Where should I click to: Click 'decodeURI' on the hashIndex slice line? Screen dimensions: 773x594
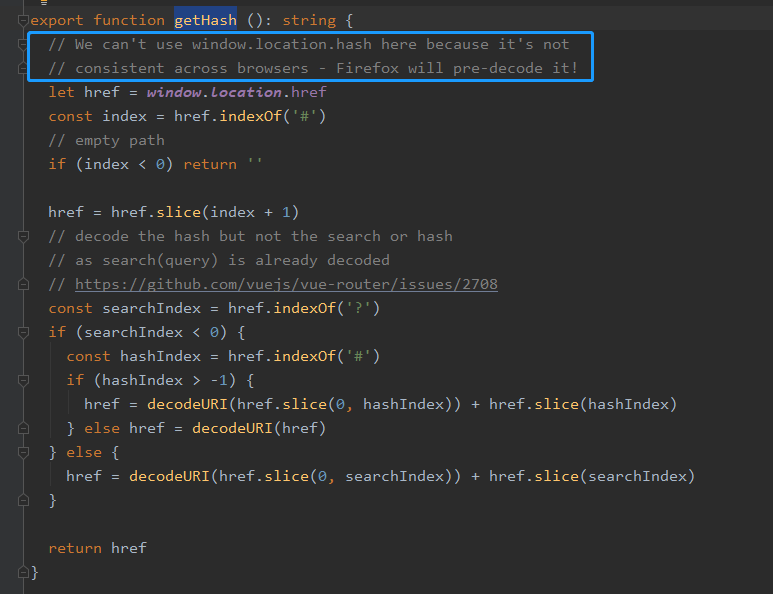(187, 404)
